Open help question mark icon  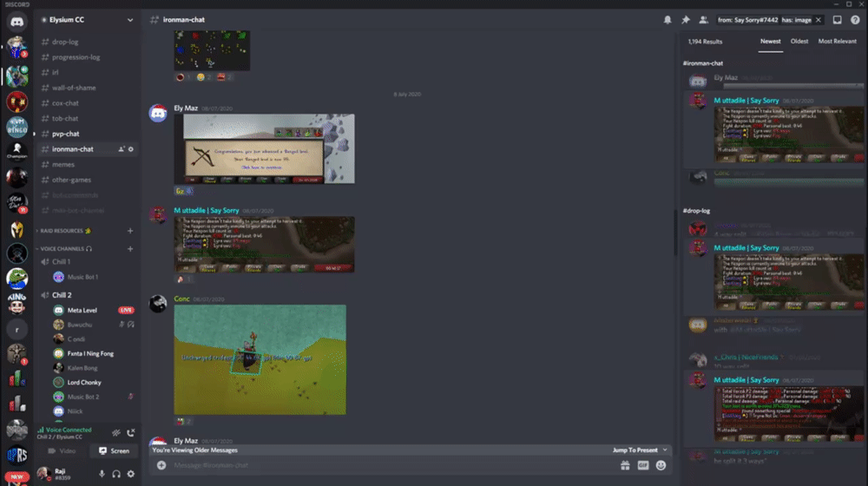(855, 20)
